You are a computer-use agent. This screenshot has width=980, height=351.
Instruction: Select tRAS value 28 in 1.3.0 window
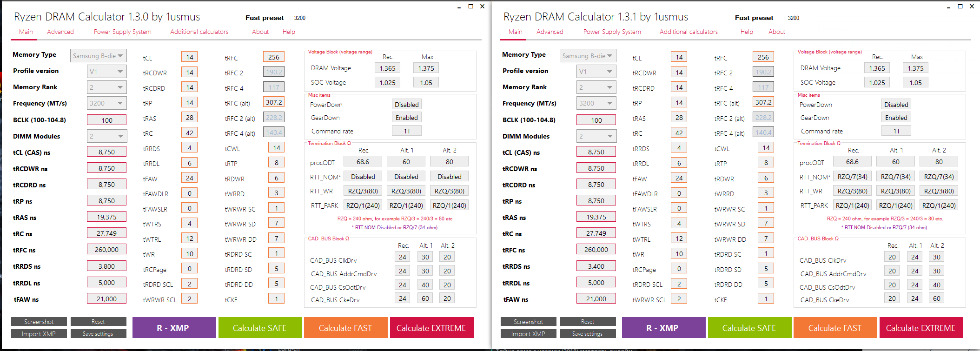190,118
